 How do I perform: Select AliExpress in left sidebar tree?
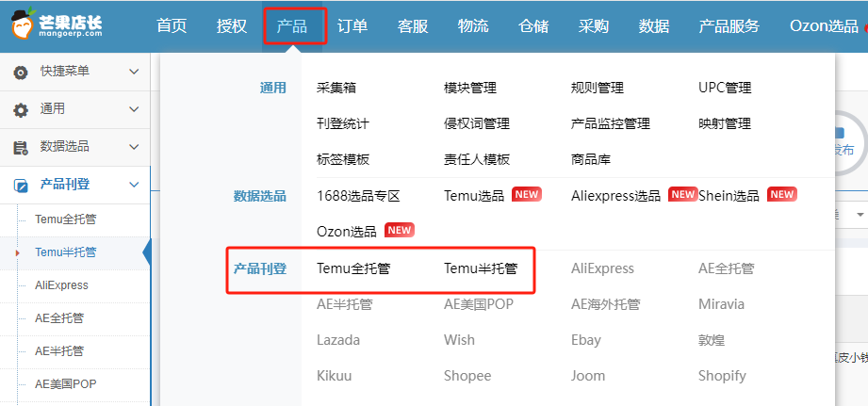61,285
